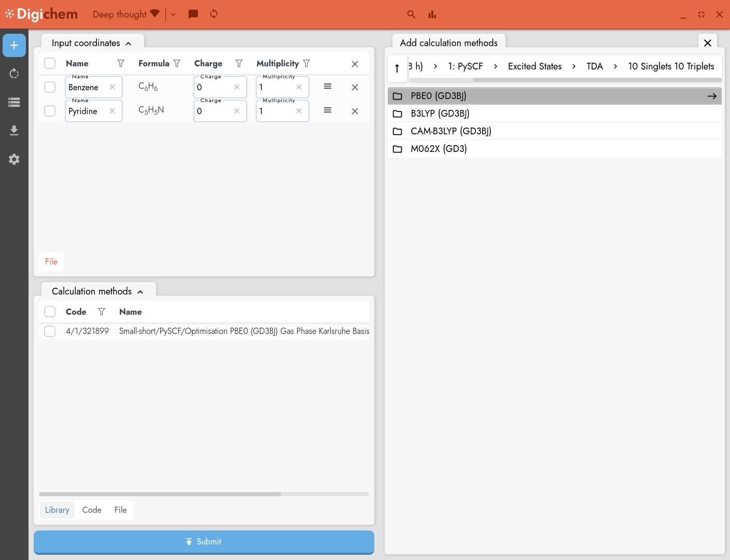This screenshot has height=560, width=730.
Task: Create a new calculation with the plus icon
Action: 14,45
